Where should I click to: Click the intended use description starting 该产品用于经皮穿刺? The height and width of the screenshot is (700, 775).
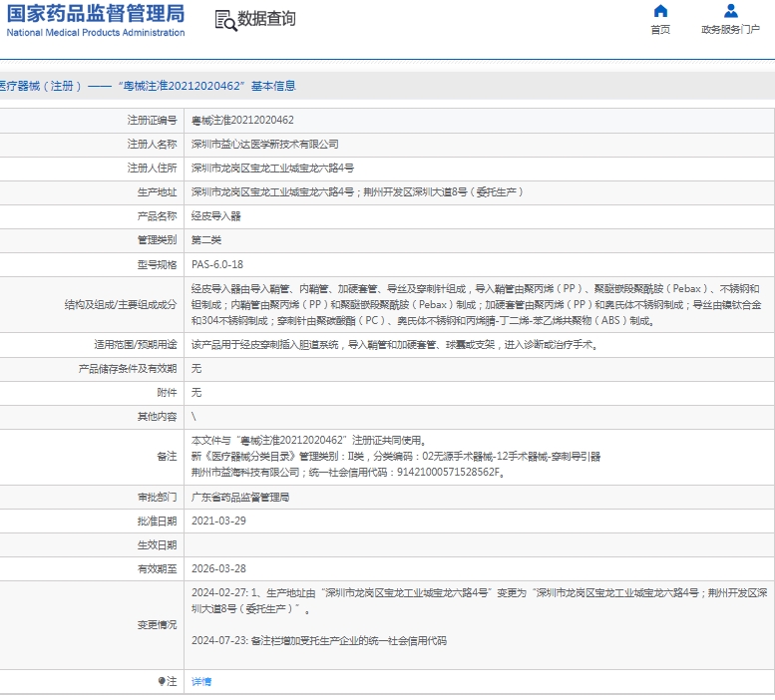tap(395, 345)
